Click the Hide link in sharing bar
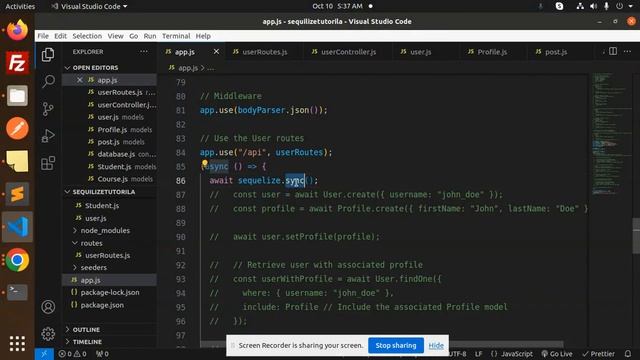The width and height of the screenshot is (640, 360). tap(436, 346)
